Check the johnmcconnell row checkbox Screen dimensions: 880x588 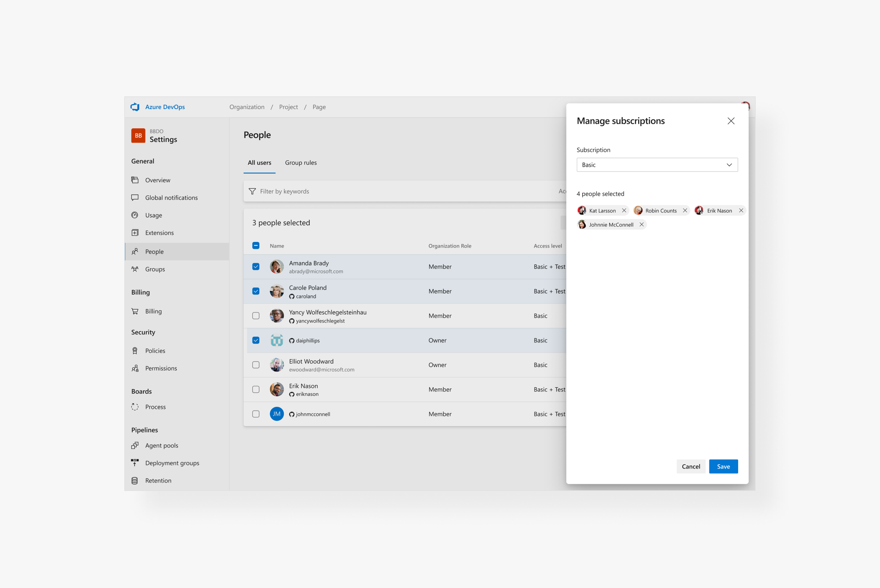click(x=256, y=414)
